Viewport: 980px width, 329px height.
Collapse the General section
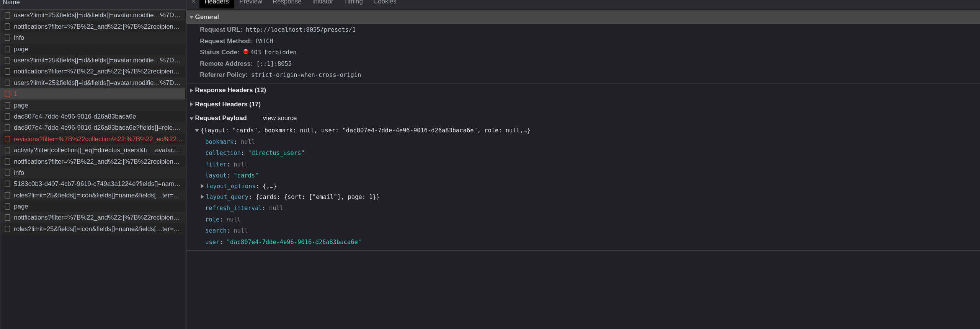pyautogui.click(x=191, y=17)
